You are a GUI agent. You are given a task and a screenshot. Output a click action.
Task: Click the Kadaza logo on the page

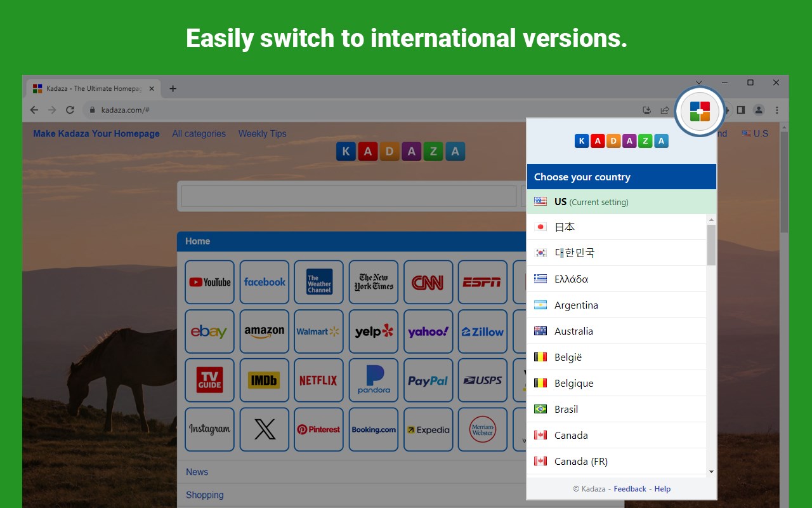[400, 151]
